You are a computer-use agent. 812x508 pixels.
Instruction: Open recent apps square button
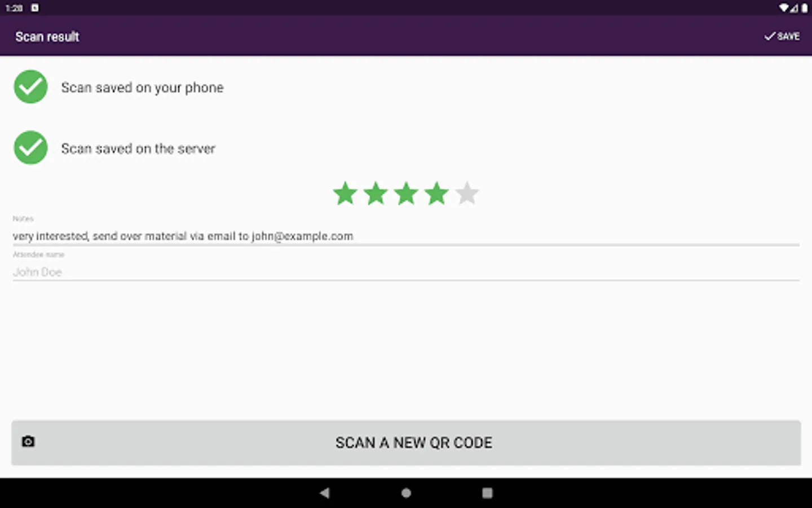pyautogui.click(x=487, y=493)
